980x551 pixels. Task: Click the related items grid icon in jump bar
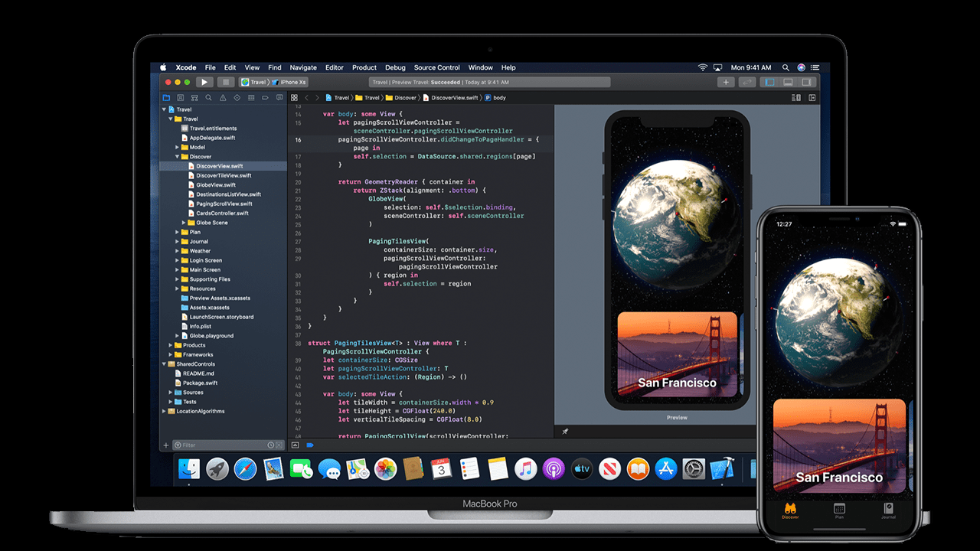(294, 98)
